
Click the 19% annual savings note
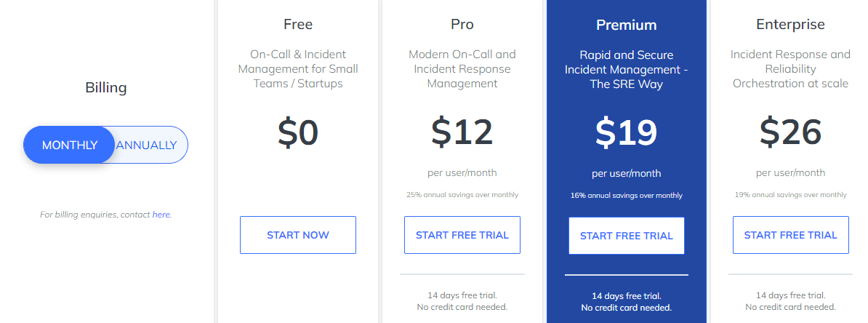click(x=790, y=194)
